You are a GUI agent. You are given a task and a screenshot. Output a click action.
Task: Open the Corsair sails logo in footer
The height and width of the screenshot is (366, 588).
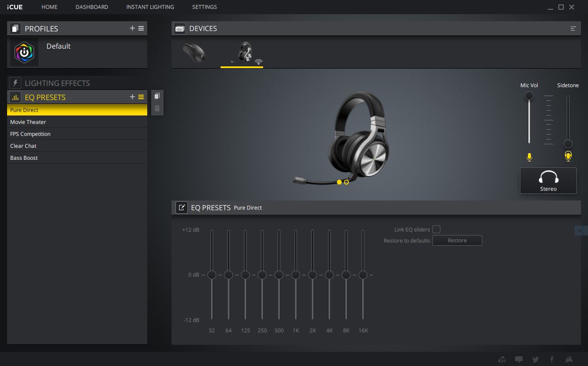point(569,359)
